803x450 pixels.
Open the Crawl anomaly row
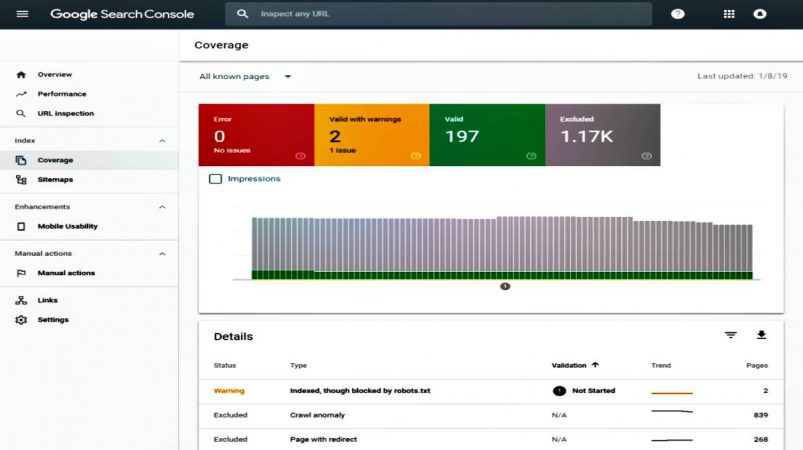pyautogui.click(x=491, y=415)
